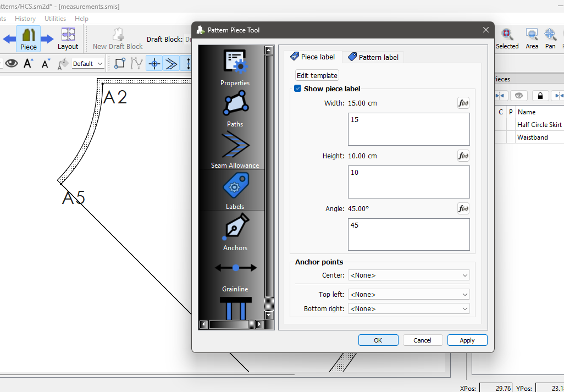Click into the Height formula field
Screen dimensions: 564x392
point(408,182)
